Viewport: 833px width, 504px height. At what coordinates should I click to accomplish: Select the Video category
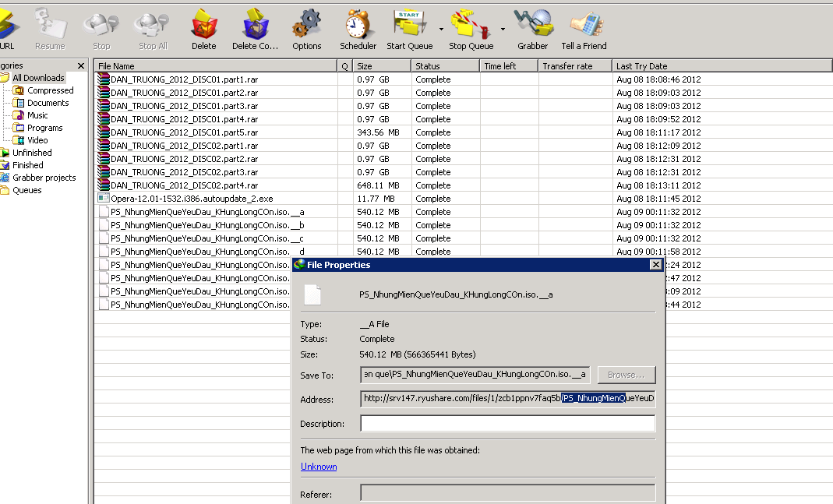pyautogui.click(x=37, y=140)
